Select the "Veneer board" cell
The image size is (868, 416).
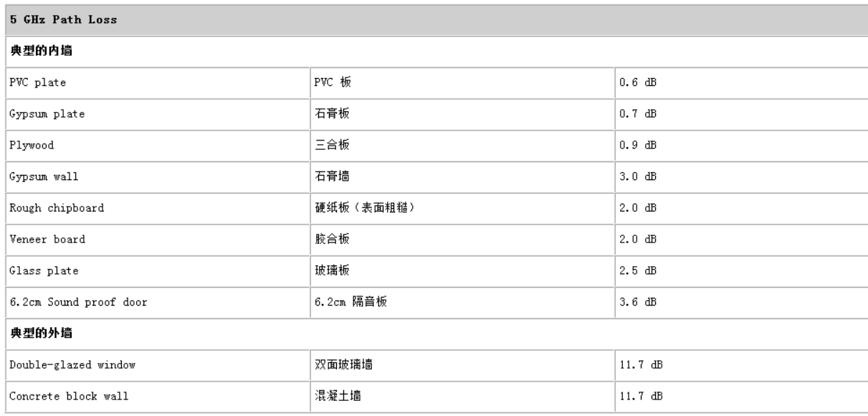pyautogui.click(x=43, y=240)
